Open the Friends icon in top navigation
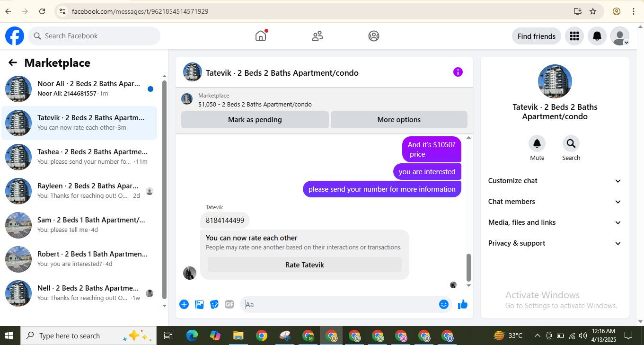This screenshot has width=644, height=345. coord(318,36)
